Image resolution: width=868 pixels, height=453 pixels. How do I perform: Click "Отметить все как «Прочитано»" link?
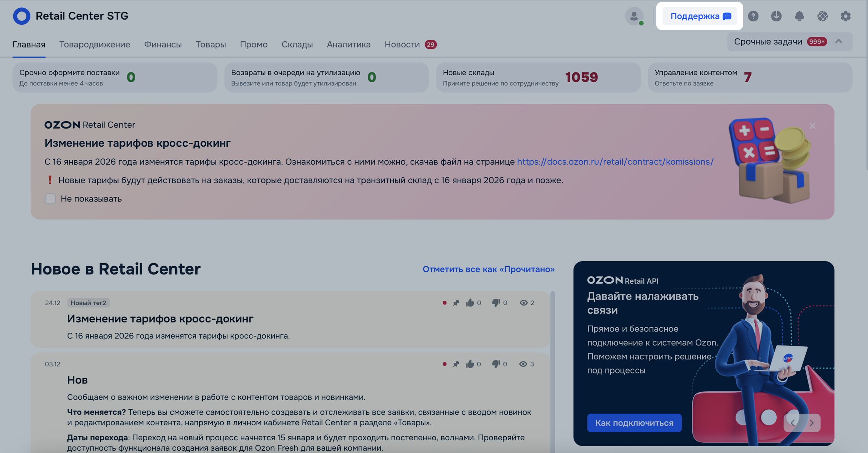coord(488,269)
